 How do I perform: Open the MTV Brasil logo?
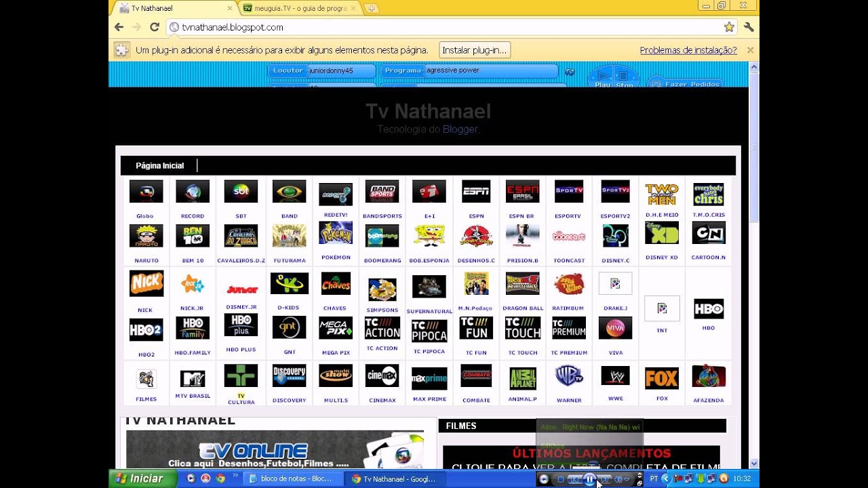193,378
